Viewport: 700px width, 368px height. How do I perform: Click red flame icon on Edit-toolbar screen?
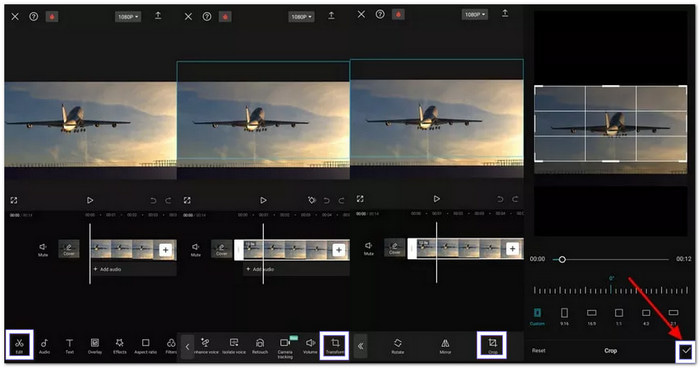[x=52, y=17]
